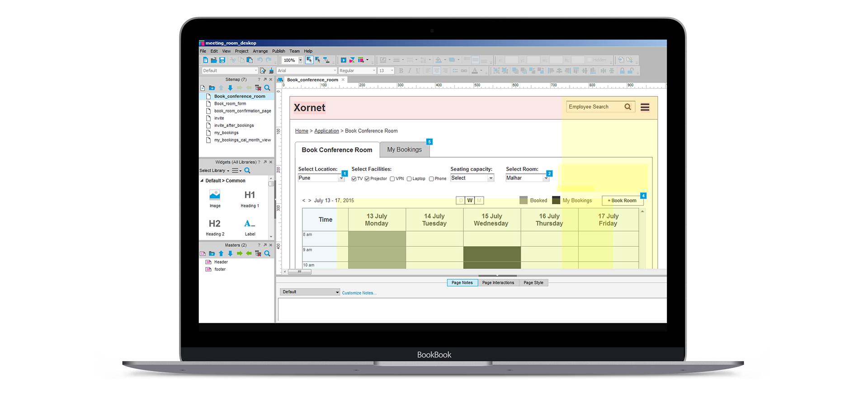Select the Label widget

(250, 228)
